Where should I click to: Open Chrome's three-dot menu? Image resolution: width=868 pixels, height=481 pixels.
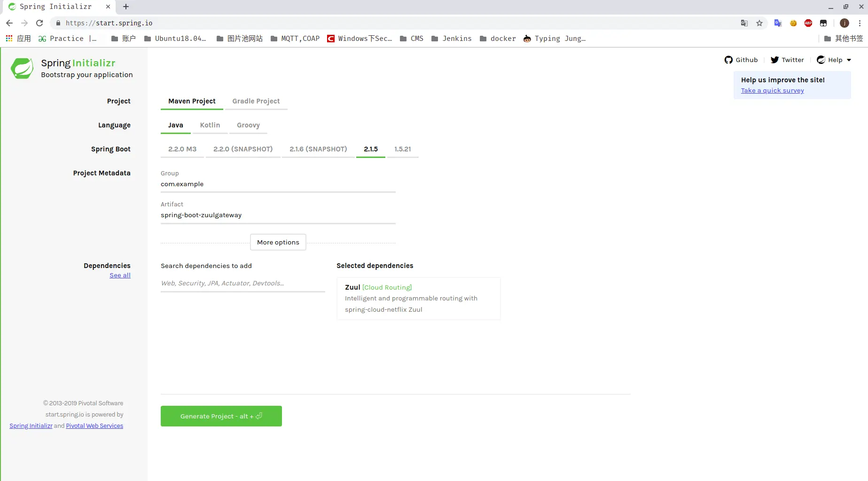click(x=860, y=23)
